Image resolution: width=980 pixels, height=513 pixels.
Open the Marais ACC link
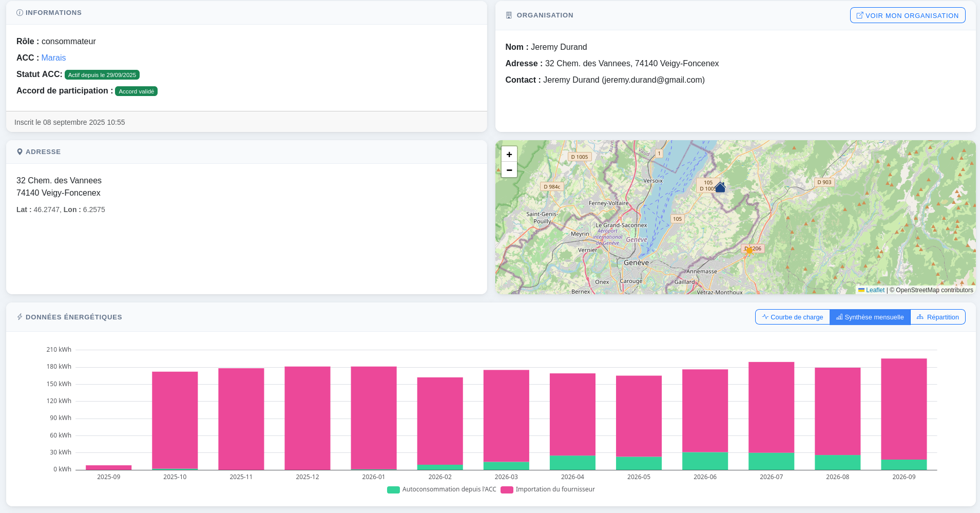(x=53, y=58)
